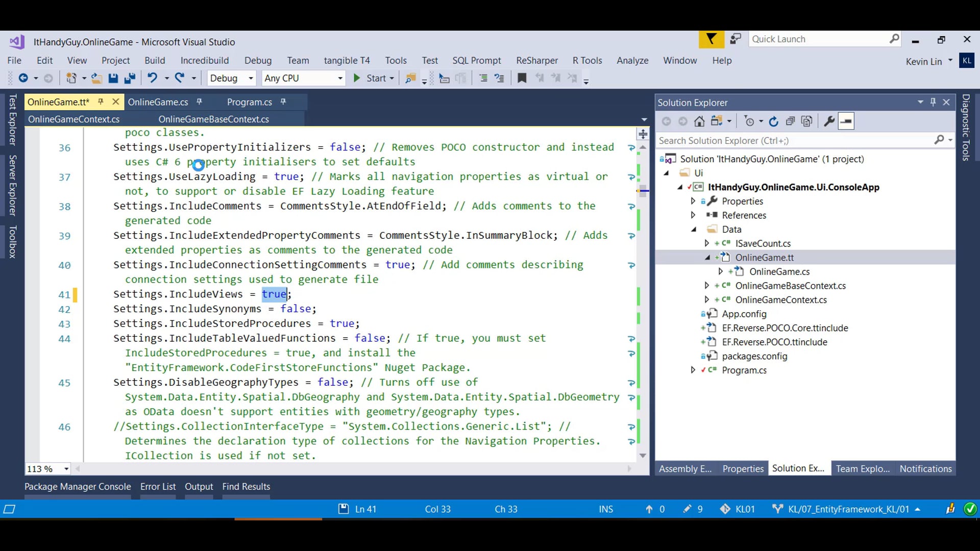Open the ReSharper menu

point(536,60)
